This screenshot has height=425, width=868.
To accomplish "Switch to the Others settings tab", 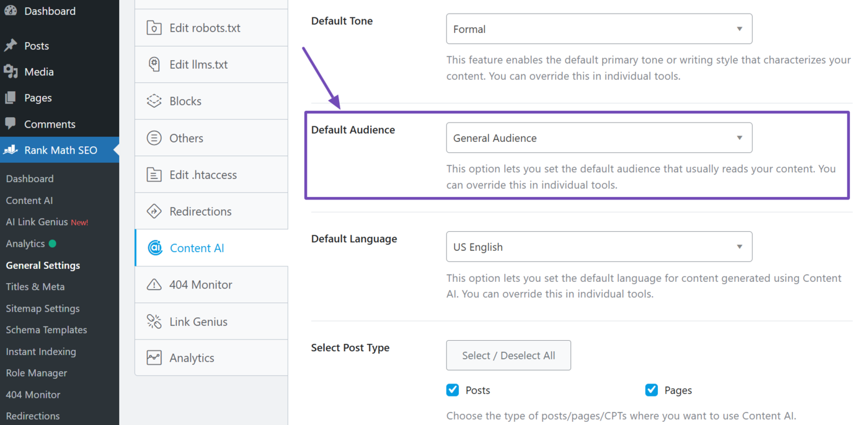I will pyautogui.click(x=211, y=138).
